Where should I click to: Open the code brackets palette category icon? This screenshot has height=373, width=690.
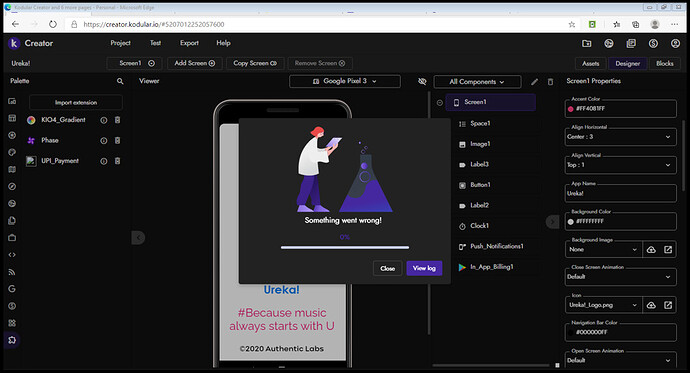[x=12, y=255]
